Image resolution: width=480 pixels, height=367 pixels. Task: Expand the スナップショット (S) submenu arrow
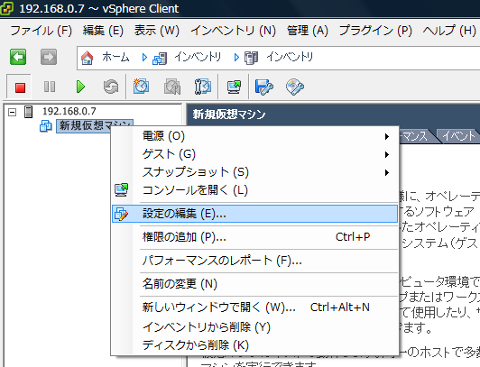387,172
